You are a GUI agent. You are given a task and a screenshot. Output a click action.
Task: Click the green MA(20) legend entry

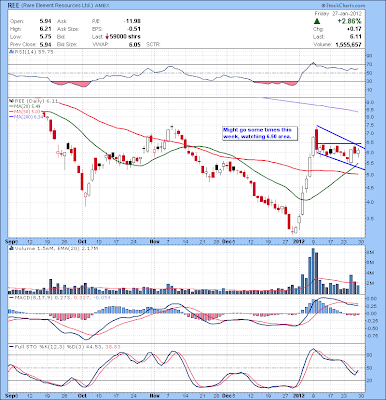coord(26,106)
